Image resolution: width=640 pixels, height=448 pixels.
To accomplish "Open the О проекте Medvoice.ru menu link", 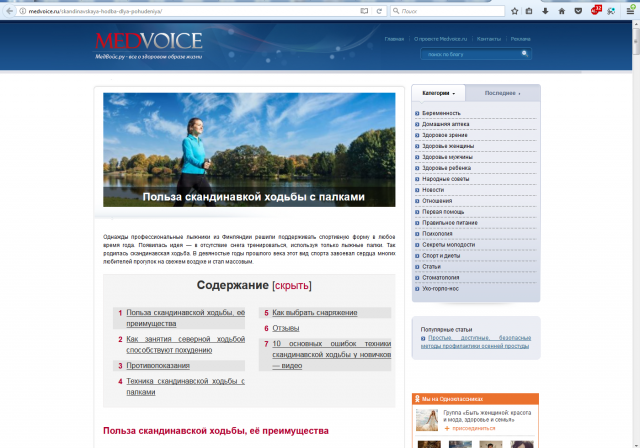I will pyautogui.click(x=440, y=39).
